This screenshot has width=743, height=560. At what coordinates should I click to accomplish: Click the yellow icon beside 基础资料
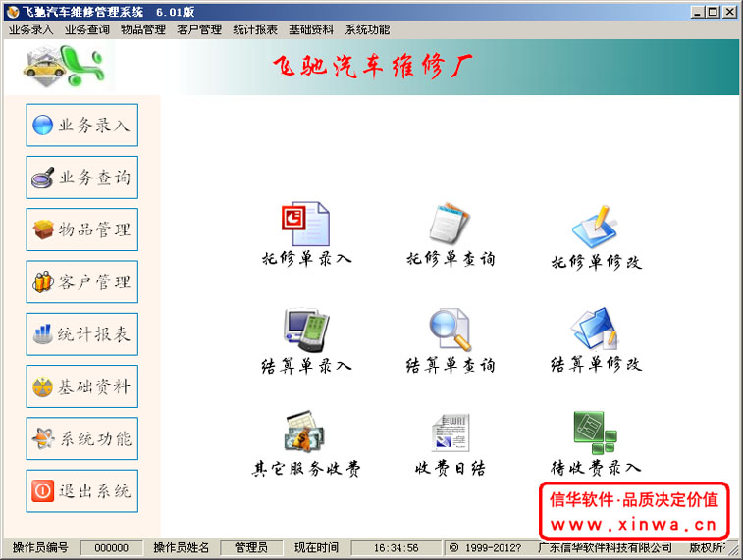pyautogui.click(x=42, y=386)
